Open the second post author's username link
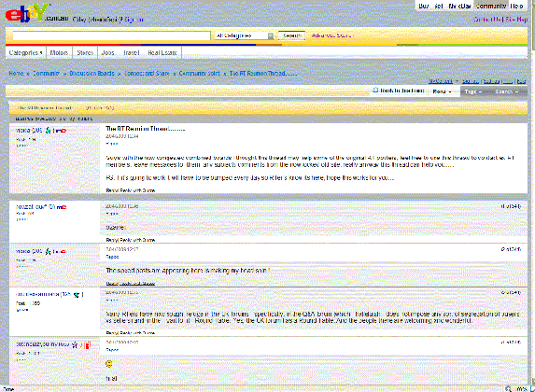535x392 pixels. (x=33, y=207)
